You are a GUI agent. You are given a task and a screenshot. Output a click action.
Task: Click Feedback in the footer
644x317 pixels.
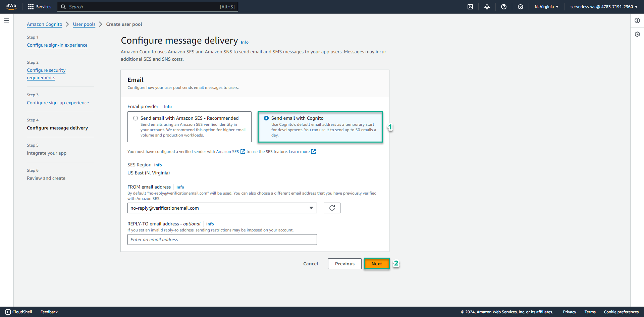[49, 312]
